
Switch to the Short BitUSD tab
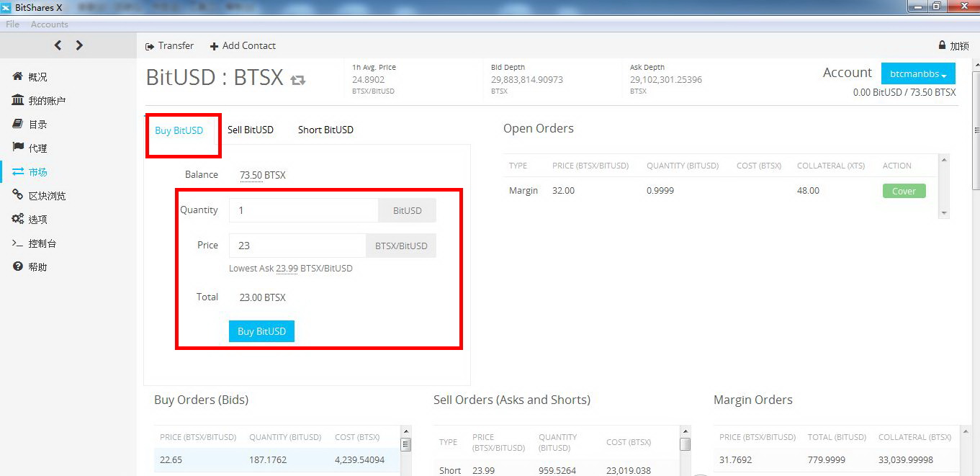[x=325, y=130]
